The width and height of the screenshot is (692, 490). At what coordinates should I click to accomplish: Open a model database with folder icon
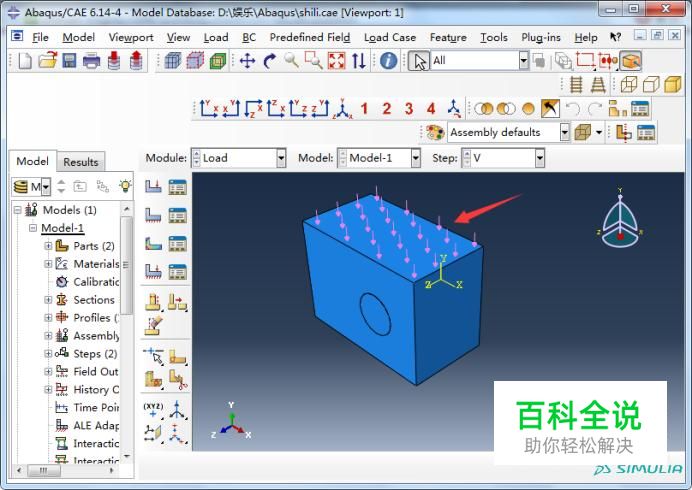pos(47,60)
